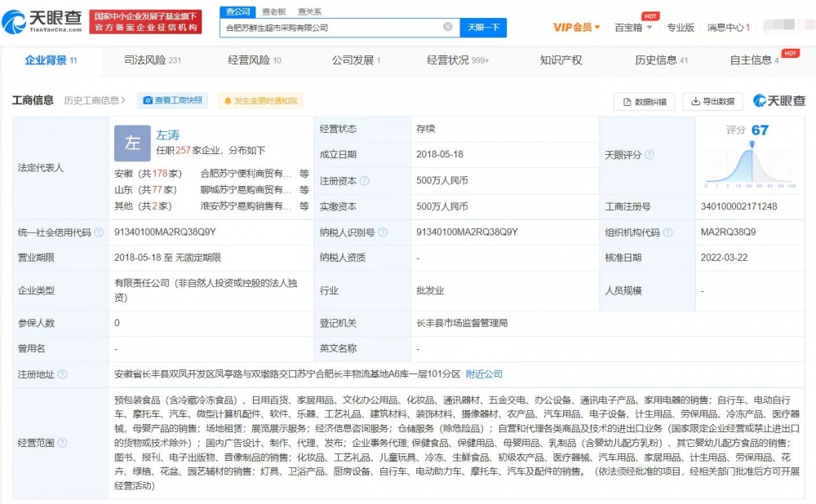
Task: Clear the search box text
Action: [x=447, y=27]
